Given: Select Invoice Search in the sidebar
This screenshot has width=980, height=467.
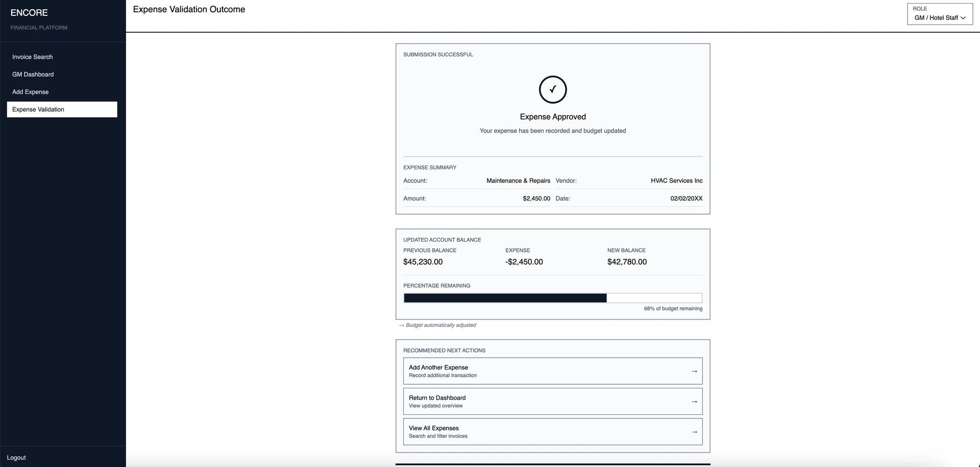Looking at the screenshot, I should tap(33, 57).
